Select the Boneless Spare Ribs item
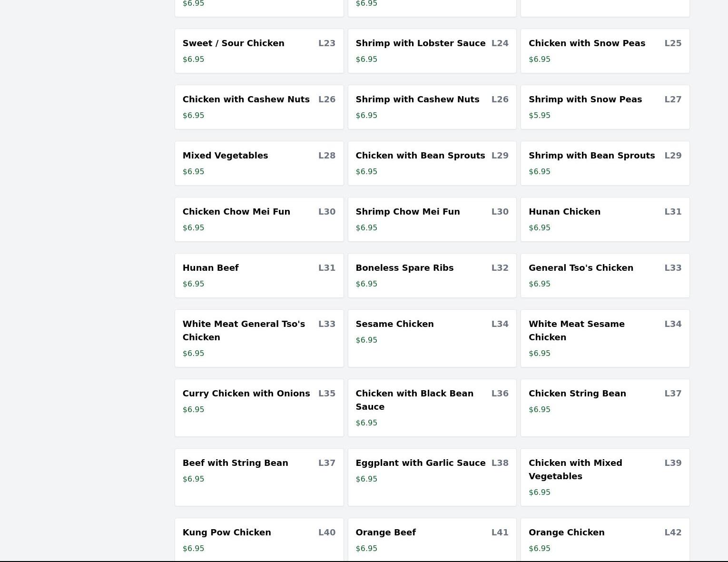 (x=432, y=276)
